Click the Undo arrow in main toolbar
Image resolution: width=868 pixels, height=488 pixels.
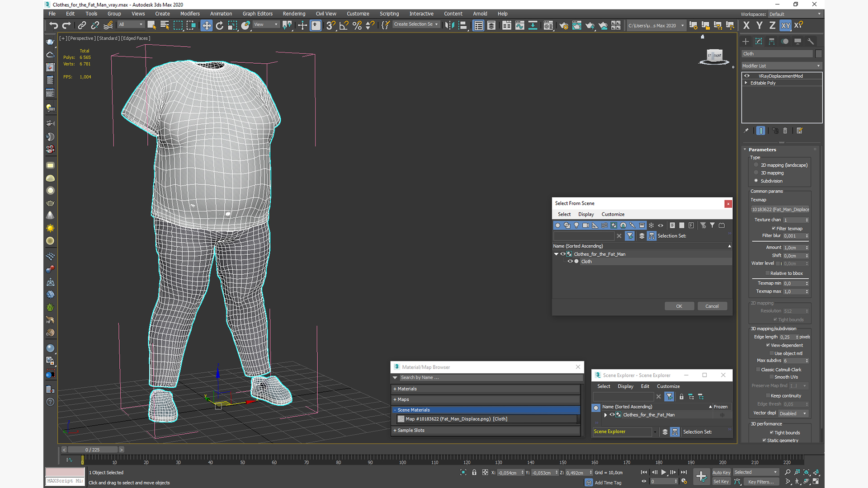click(x=54, y=25)
